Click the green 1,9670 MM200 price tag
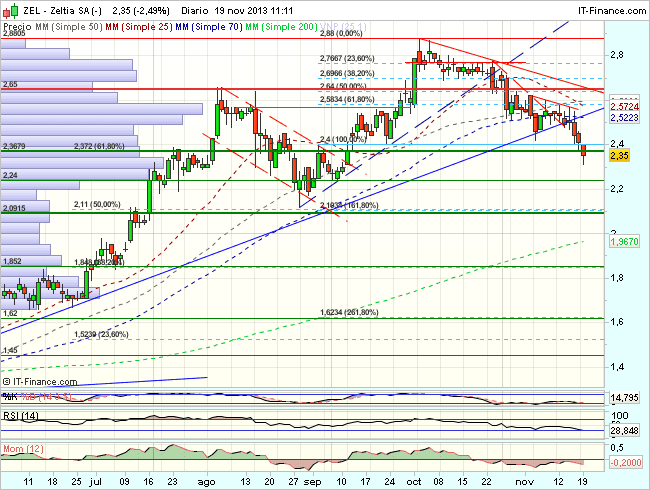 coord(624,241)
